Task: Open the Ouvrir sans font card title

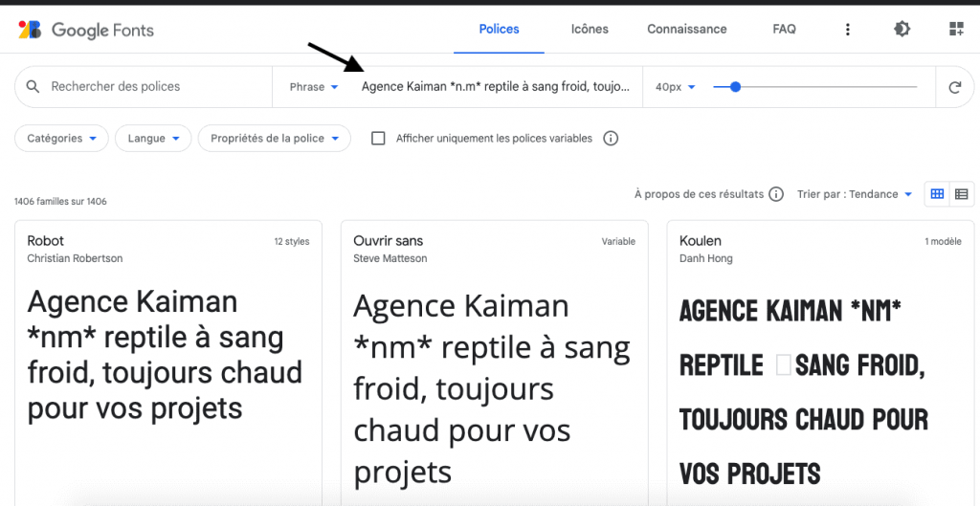Action: point(389,240)
